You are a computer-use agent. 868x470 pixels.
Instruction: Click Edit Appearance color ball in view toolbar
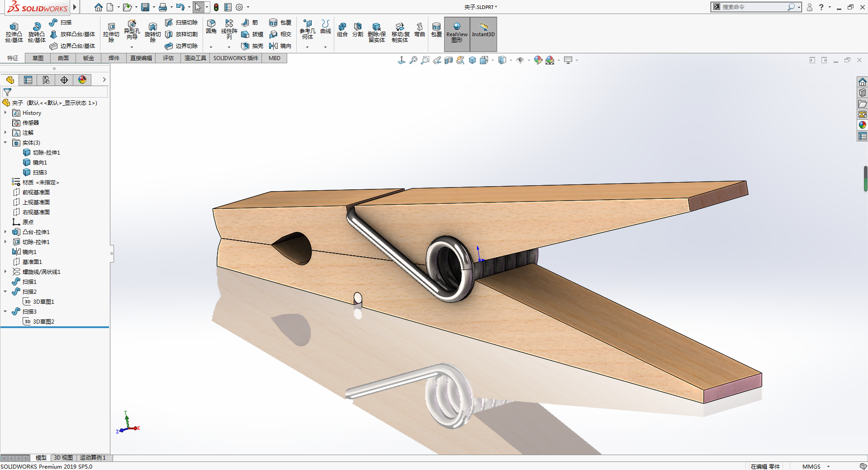pos(538,60)
